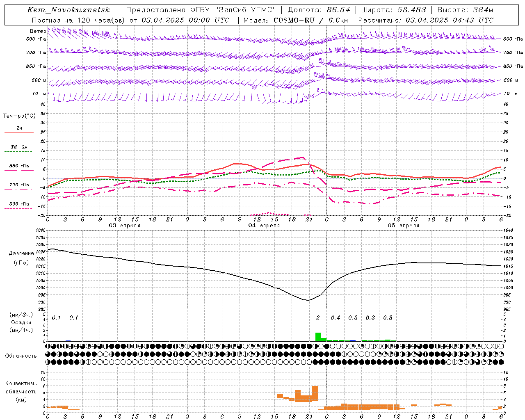Click the station title 'Kem_Novokuznetsk'
The image size is (525, 420).
pyautogui.click(x=68, y=10)
